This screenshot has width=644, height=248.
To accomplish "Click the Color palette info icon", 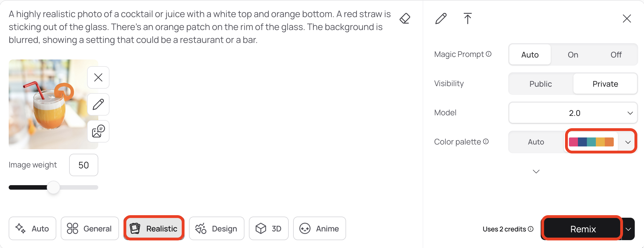I will click(486, 141).
